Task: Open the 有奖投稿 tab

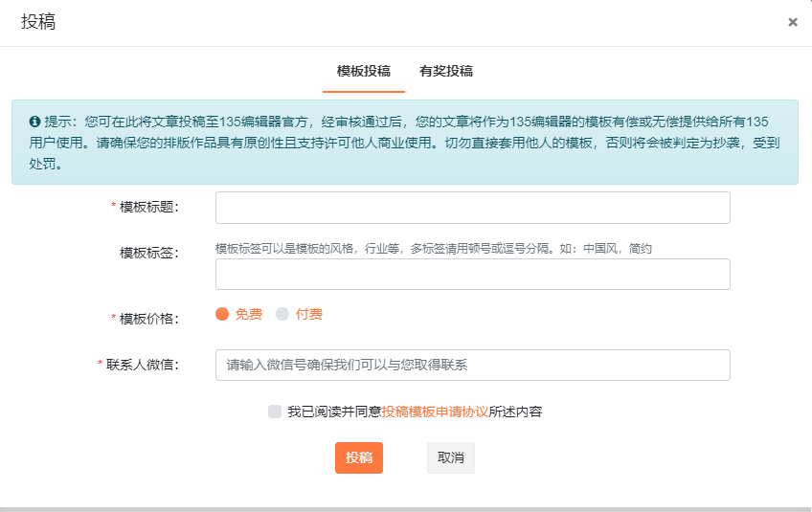Action: click(446, 71)
